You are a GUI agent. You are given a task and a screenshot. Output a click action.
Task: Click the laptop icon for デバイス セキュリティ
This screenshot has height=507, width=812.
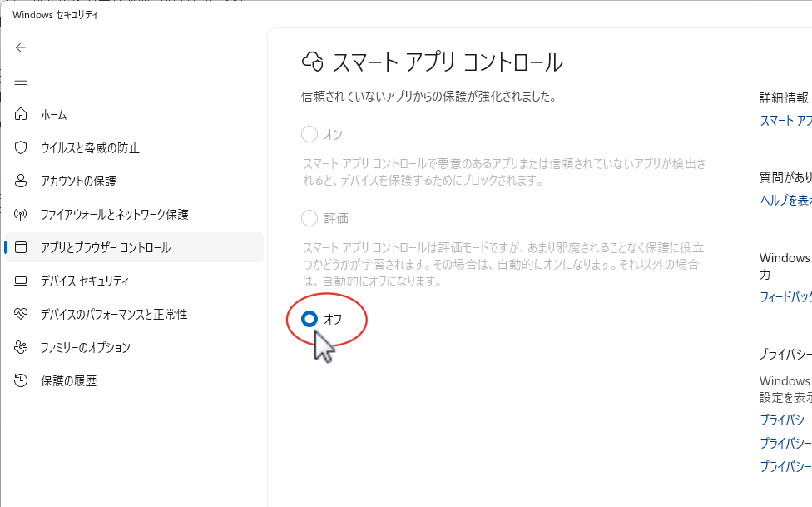point(22,281)
